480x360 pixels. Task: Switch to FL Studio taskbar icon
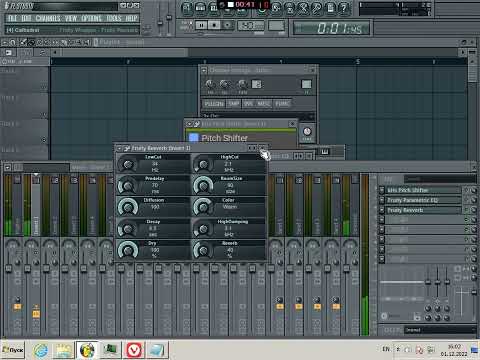(87, 350)
